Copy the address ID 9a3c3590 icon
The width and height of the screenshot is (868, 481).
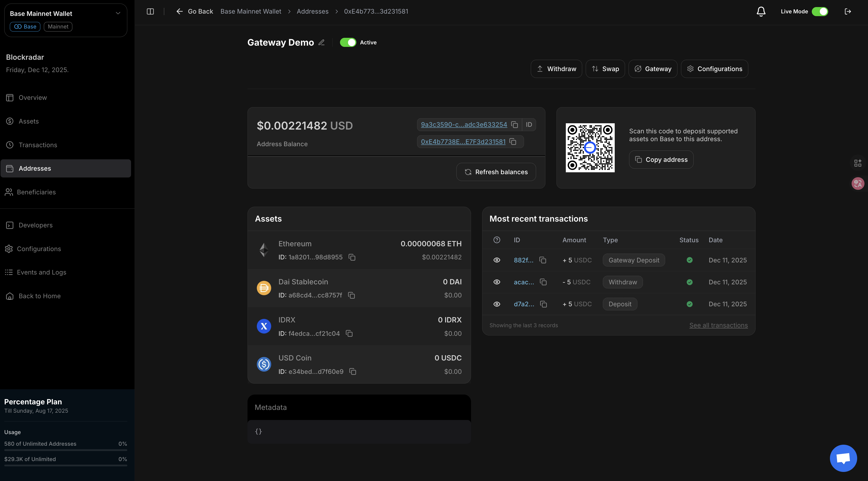(x=515, y=125)
